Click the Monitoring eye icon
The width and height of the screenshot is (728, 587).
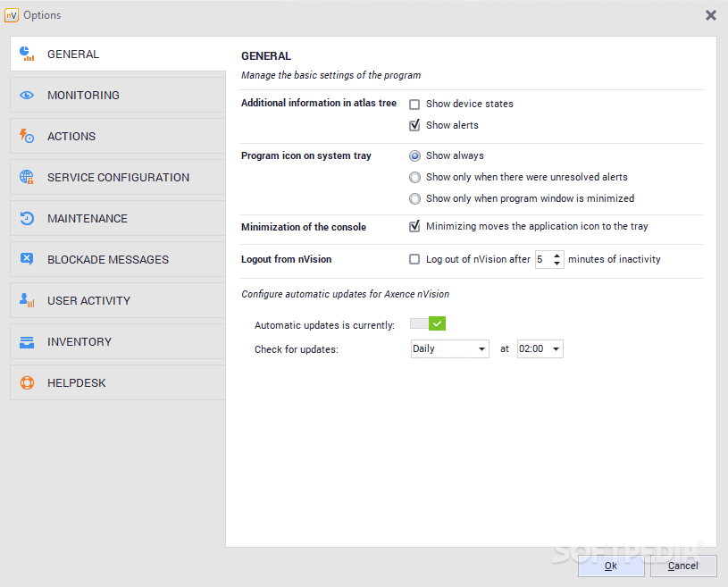point(27,96)
